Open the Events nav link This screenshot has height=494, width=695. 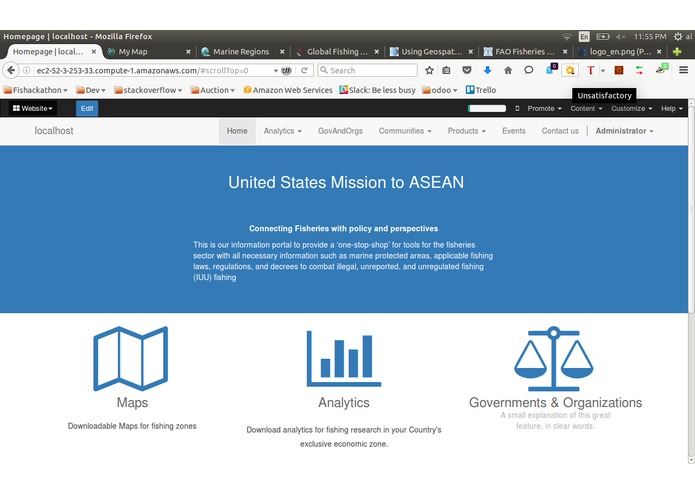point(513,131)
